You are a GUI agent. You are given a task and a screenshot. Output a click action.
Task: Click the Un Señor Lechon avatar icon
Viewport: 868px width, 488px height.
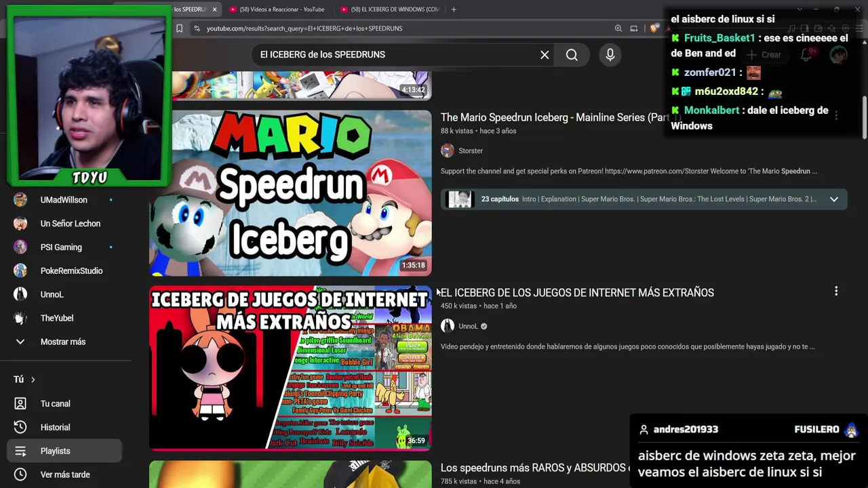pos(20,224)
